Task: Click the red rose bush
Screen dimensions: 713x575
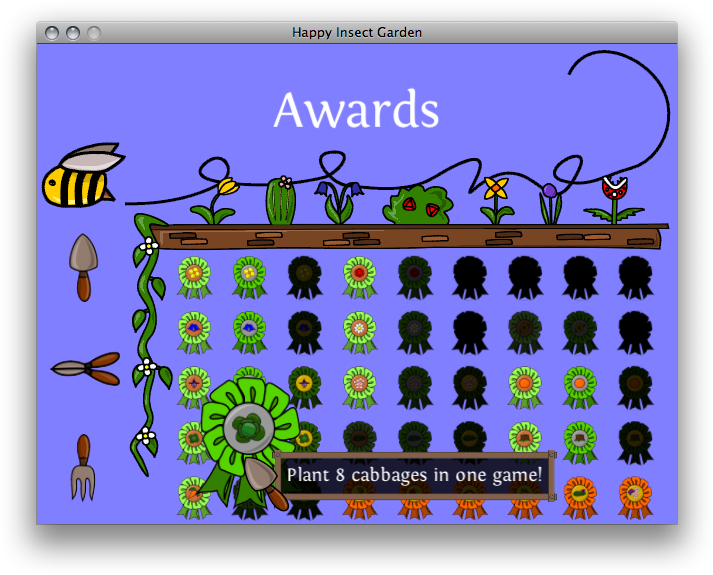Action: tap(418, 205)
